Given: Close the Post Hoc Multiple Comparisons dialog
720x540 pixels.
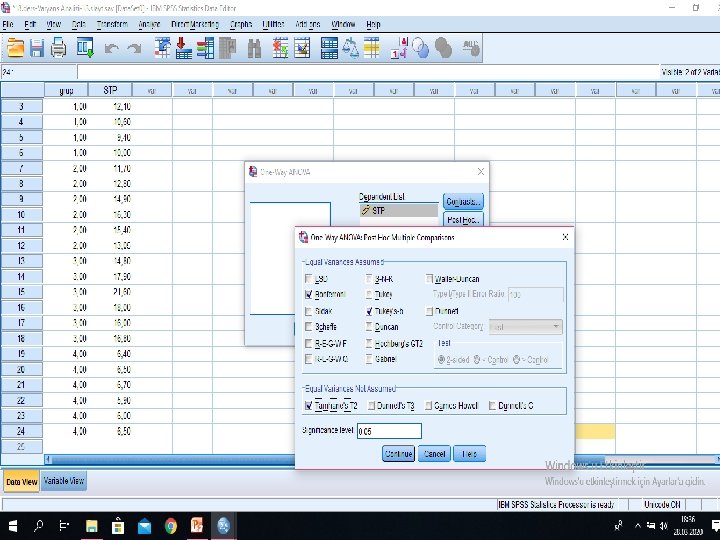Looking at the screenshot, I should click(x=565, y=237).
